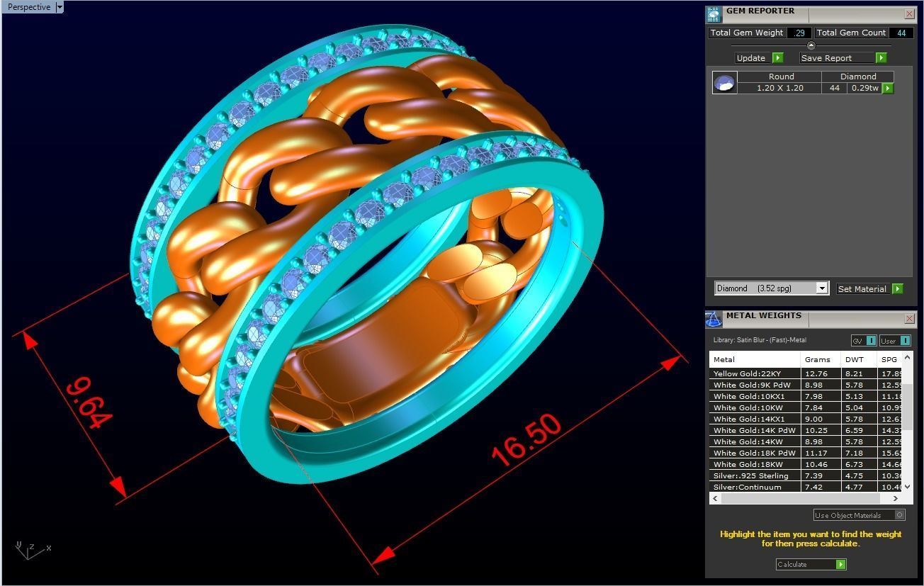
Task: Enable Use Object Materials option
Action: tap(860, 515)
